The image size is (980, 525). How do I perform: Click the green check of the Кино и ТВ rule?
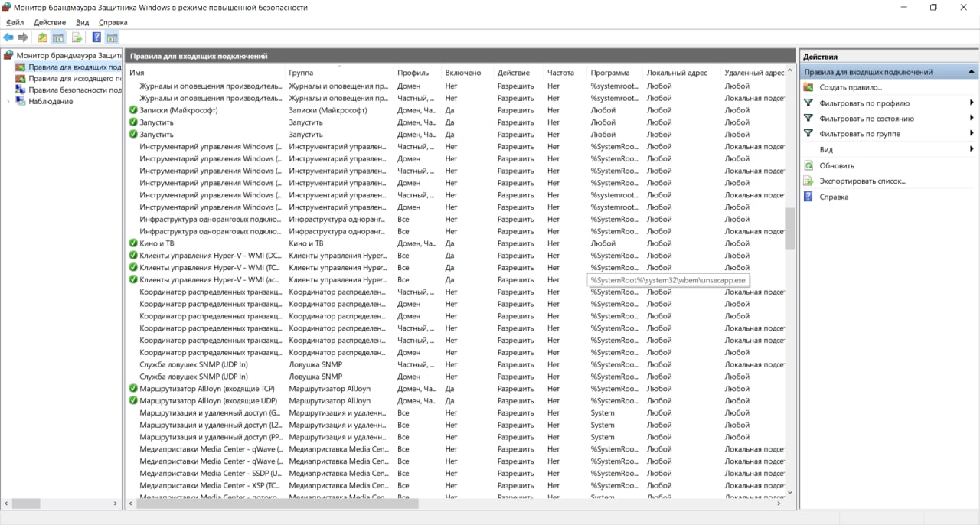coord(133,243)
